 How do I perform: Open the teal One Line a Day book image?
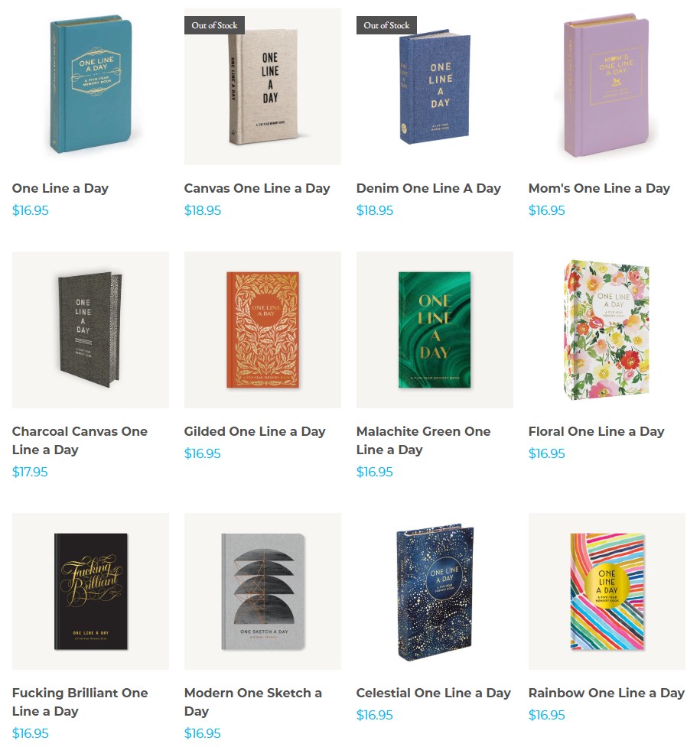[90, 86]
